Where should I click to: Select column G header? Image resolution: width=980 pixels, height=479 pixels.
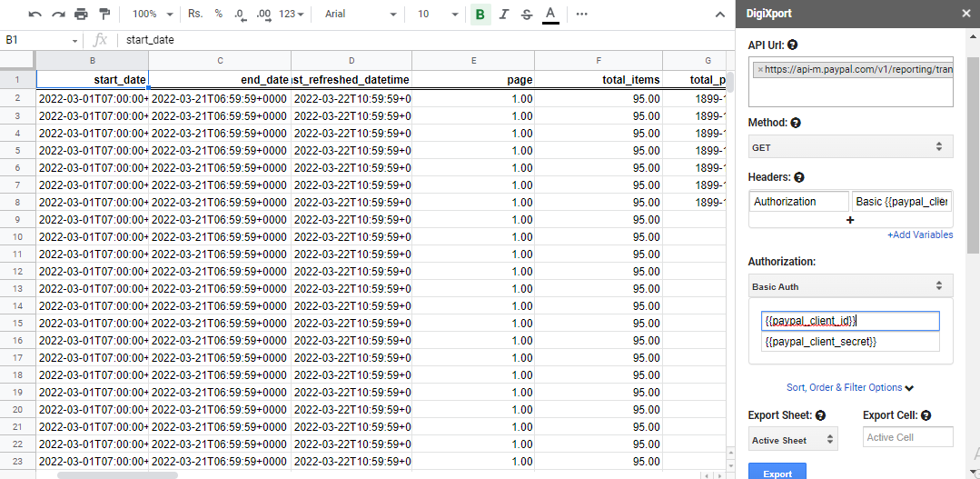coord(695,61)
